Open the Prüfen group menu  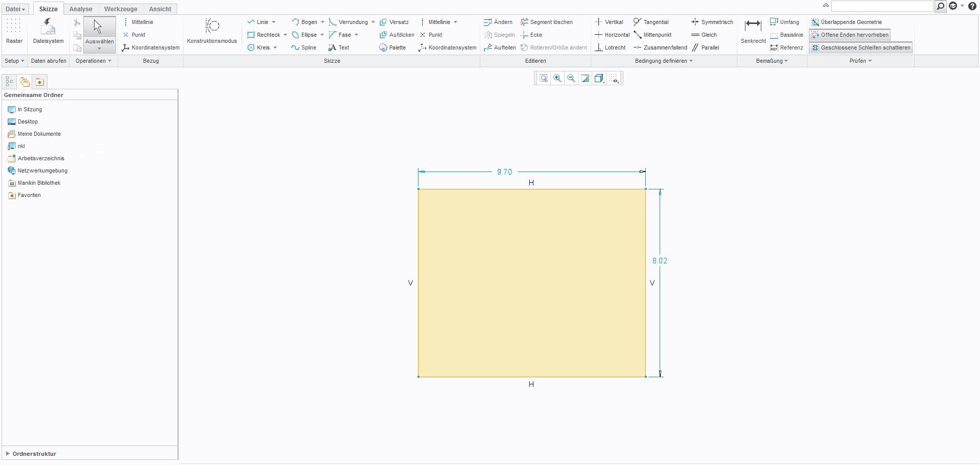pos(860,61)
